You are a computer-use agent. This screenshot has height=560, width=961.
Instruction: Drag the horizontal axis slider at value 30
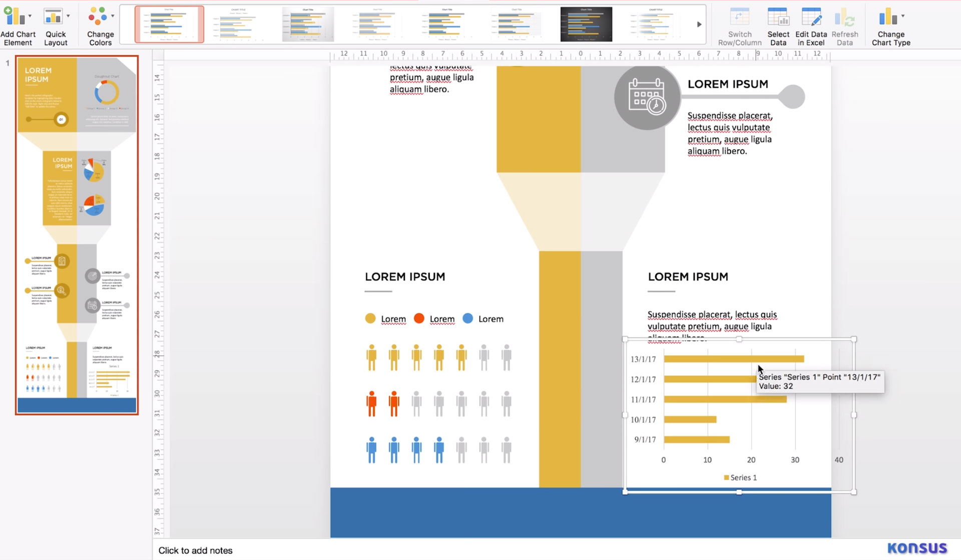(794, 460)
